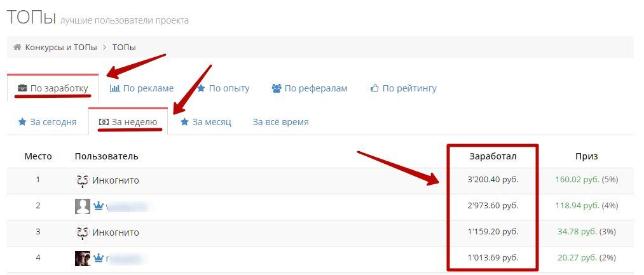Click the star icon beside За сегодня
644x275 pixels.
(x=22, y=122)
